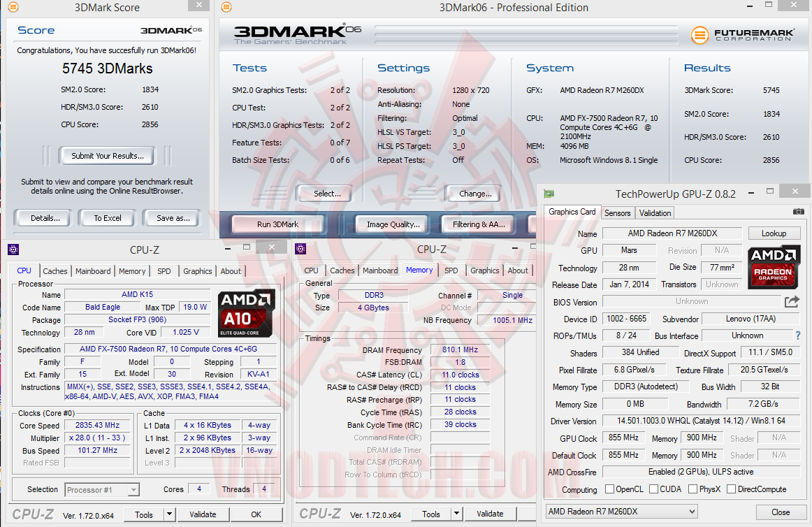
Task: Toggle the PhysX checkbox in GPU-Z
Action: pyautogui.click(x=693, y=489)
